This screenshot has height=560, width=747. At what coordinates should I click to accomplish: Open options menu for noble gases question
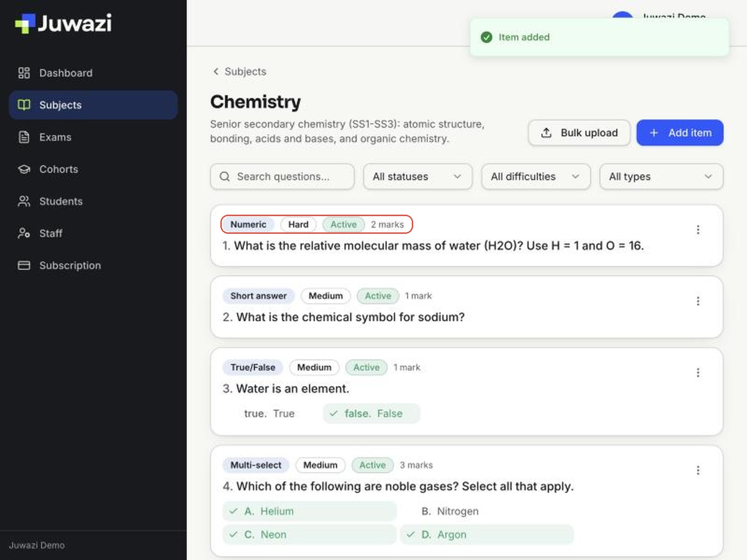698,470
